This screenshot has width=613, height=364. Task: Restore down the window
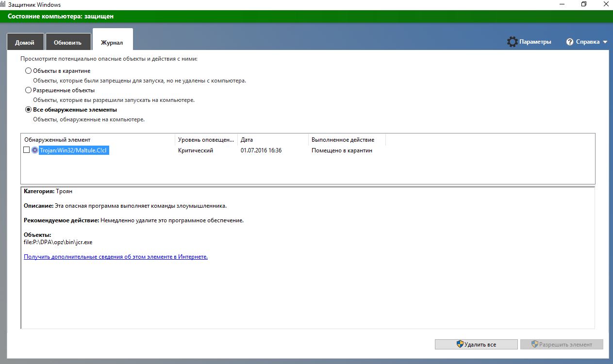coord(583,4)
